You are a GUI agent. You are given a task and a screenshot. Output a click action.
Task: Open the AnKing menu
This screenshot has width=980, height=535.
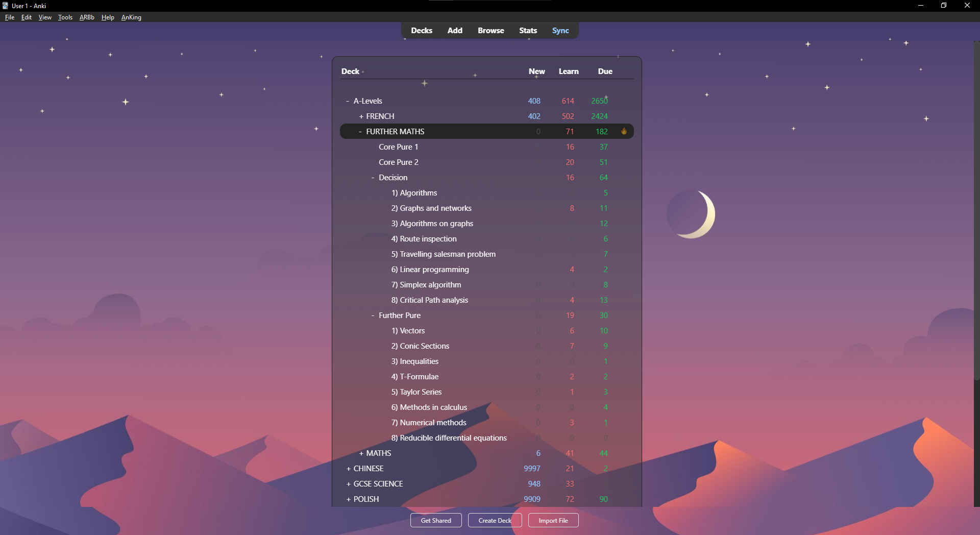click(131, 17)
